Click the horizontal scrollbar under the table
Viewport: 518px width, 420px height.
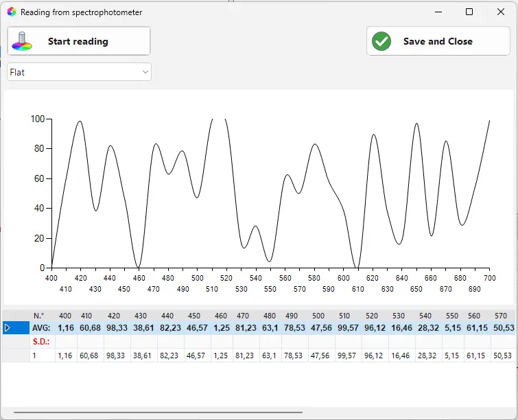point(158,412)
